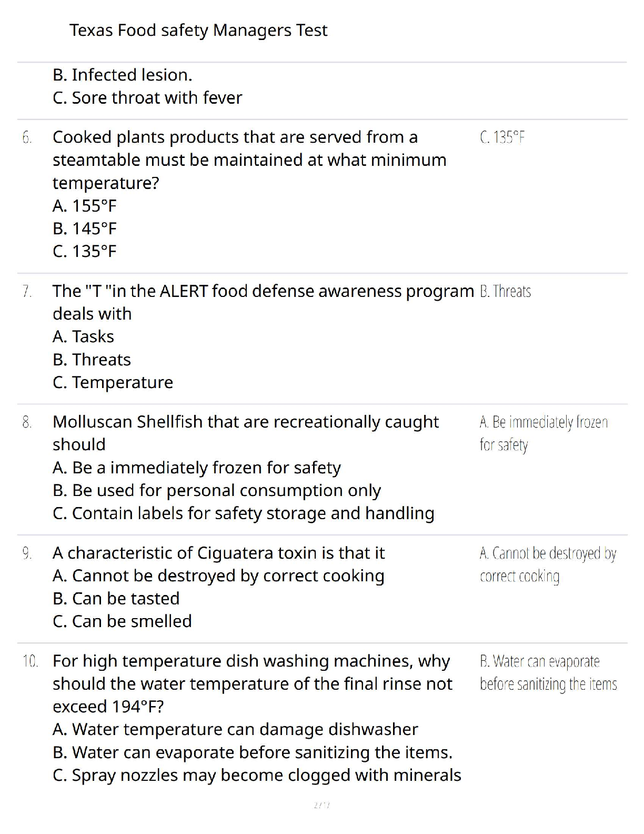
Task: Choose option B. 145°F
Action: click(x=85, y=229)
